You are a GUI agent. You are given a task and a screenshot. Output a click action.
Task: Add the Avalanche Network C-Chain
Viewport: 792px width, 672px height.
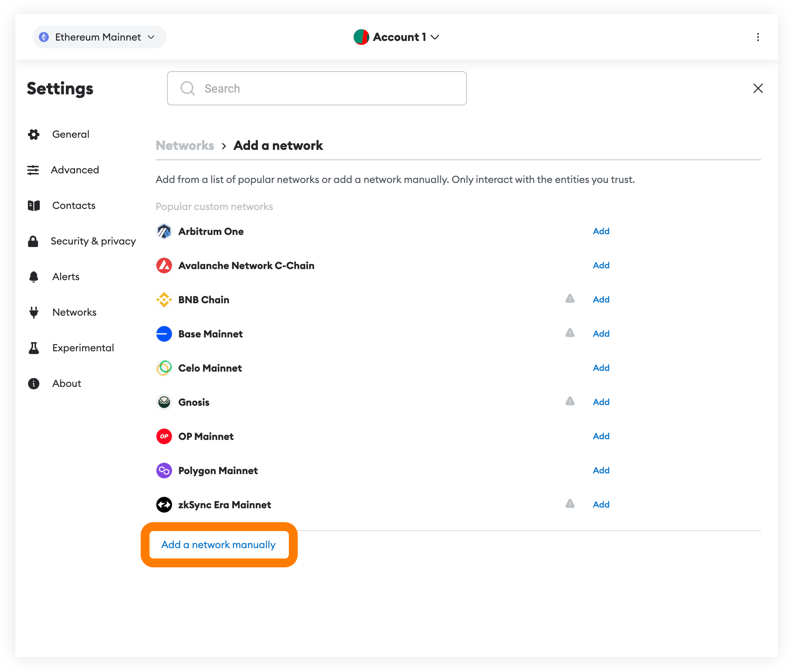[x=601, y=265]
